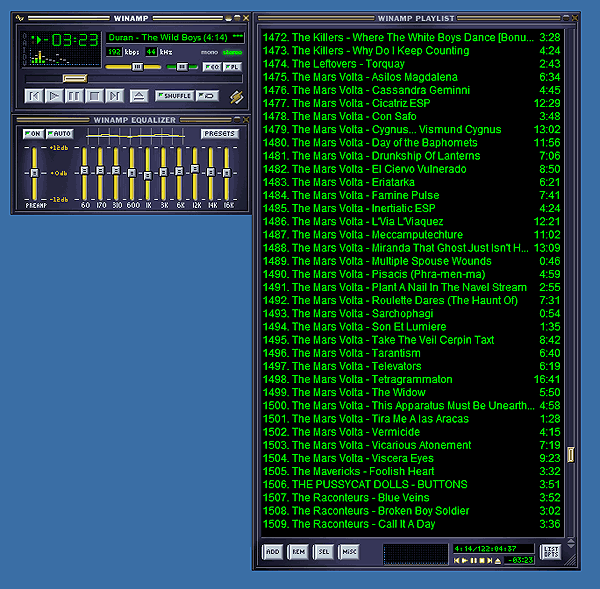600x589 pixels.
Task: Click the 12K equalizer band slider
Action: click(x=195, y=173)
